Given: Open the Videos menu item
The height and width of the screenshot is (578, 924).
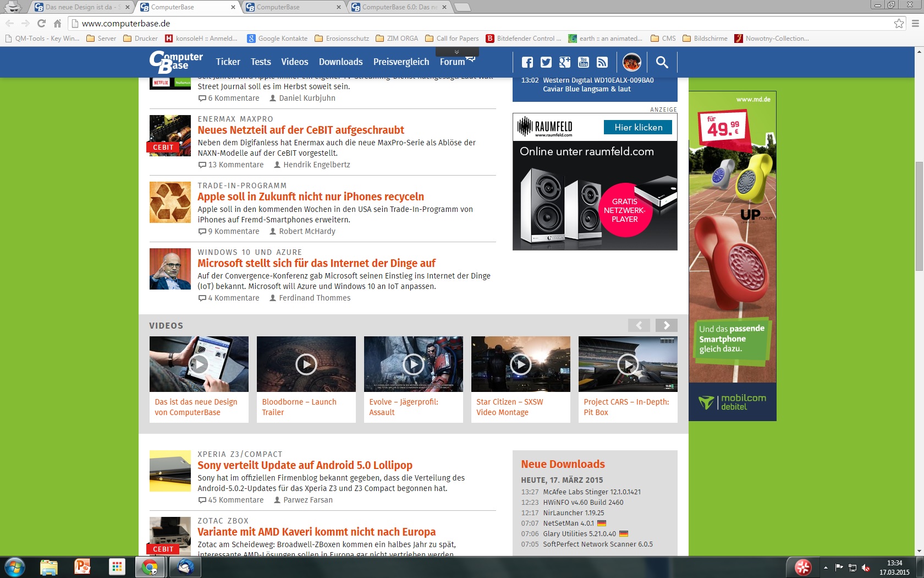Looking at the screenshot, I should point(295,62).
